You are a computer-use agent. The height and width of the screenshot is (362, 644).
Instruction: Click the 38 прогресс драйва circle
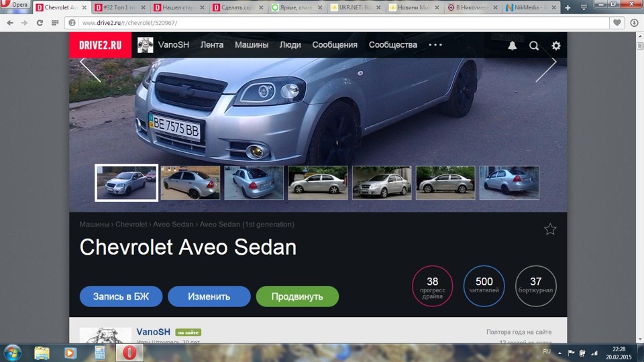[x=433, y=286]
